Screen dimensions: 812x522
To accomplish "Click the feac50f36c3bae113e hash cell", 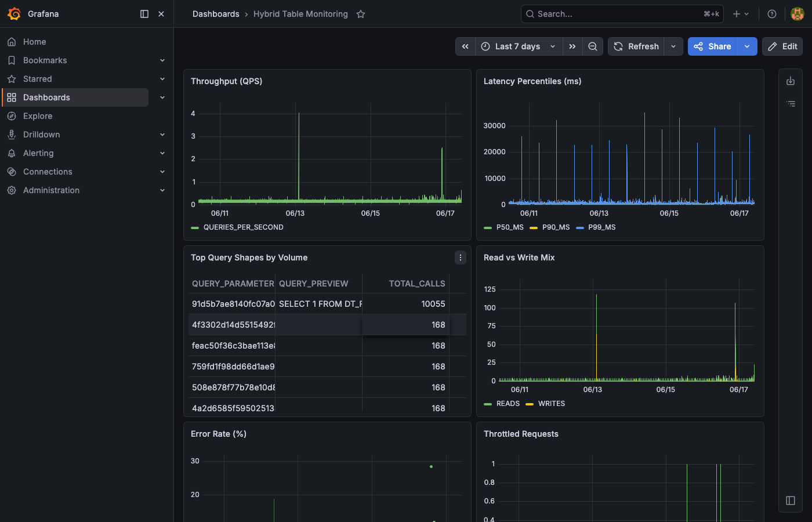I will [233, 346].
